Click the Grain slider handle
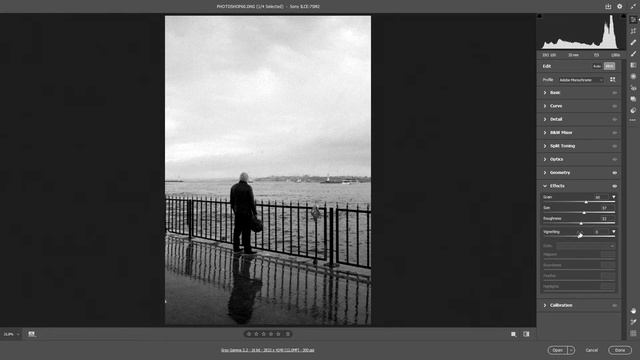The width and height of the screenshot is (640, 360). (x=586, y=202)
